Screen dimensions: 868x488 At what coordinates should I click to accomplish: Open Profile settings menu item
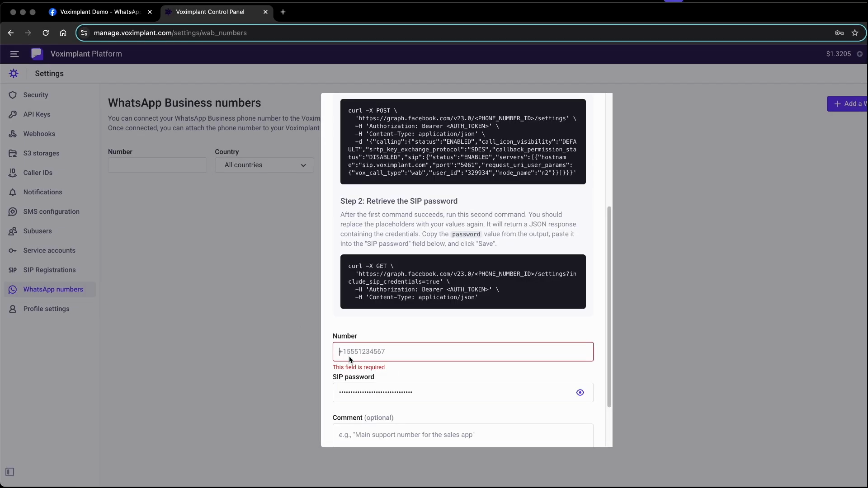[x=46, y=309]
